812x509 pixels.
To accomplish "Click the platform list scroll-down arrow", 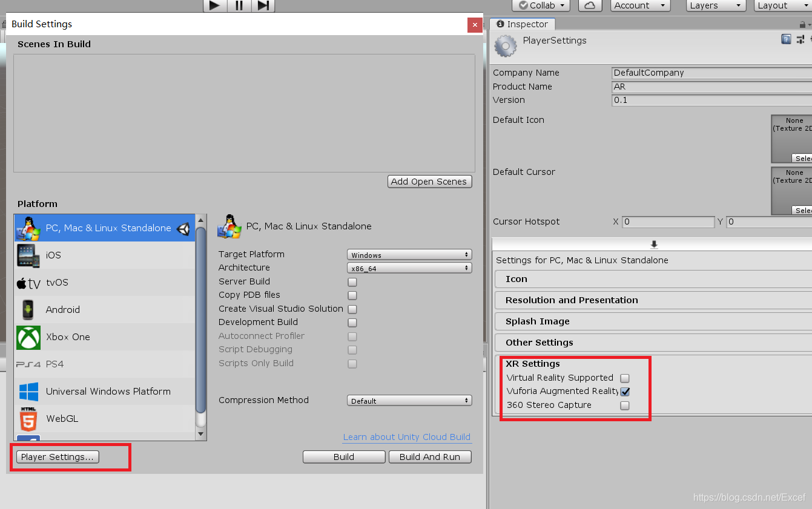I will [201, 433].
